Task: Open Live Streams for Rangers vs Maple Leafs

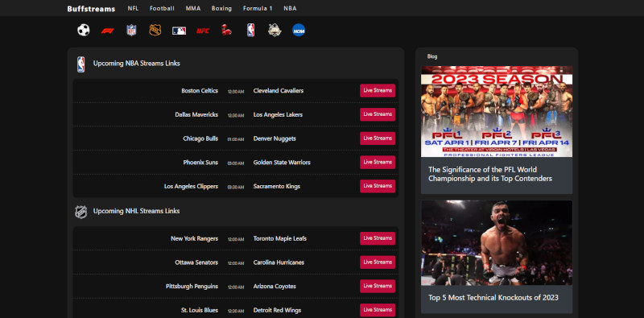Action: (378, 238)
